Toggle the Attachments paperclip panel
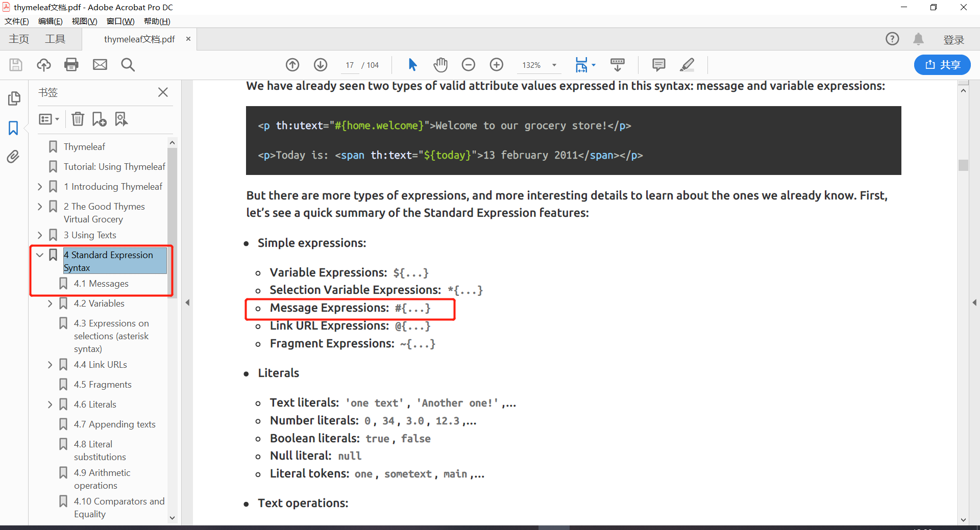This screenshot has height=530, width=980. 13,157
